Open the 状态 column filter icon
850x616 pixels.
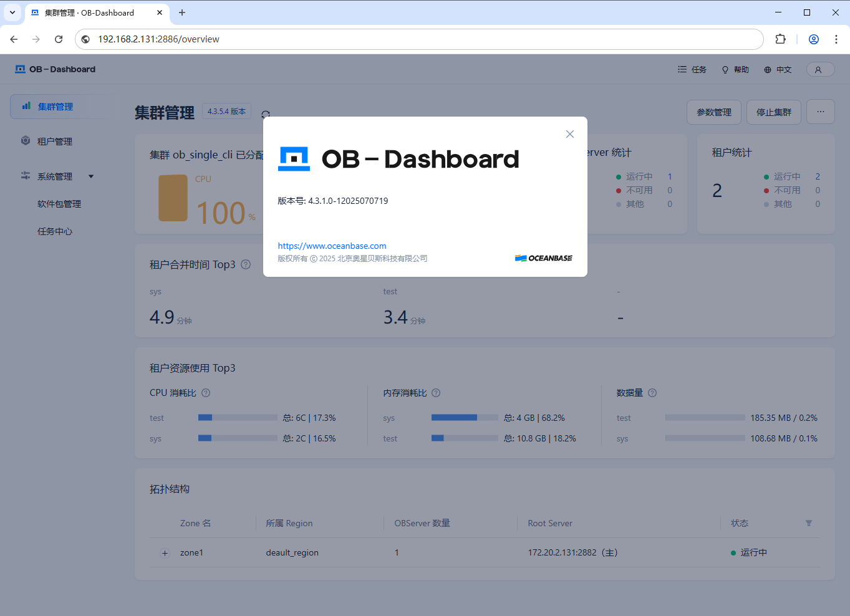(808, 523)
